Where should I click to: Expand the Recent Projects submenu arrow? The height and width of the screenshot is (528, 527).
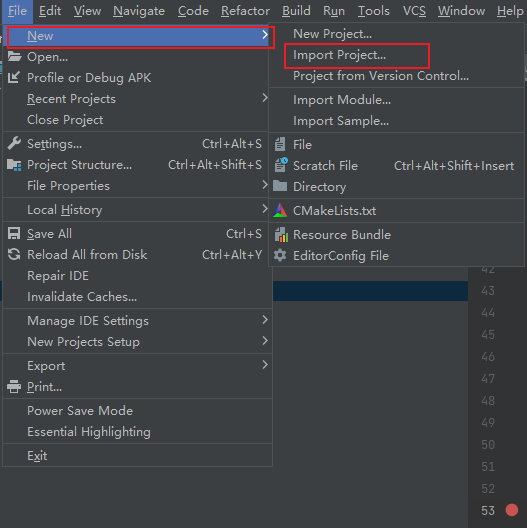[265, 98]
